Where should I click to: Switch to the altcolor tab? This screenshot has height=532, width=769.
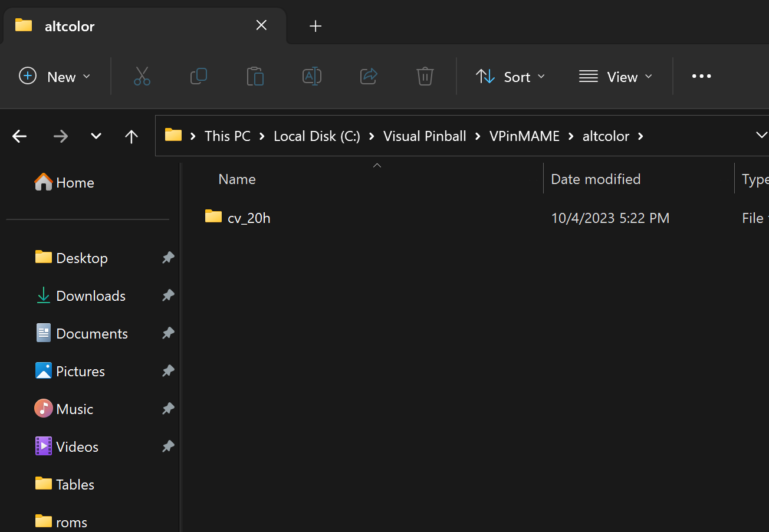coord(70,26)
